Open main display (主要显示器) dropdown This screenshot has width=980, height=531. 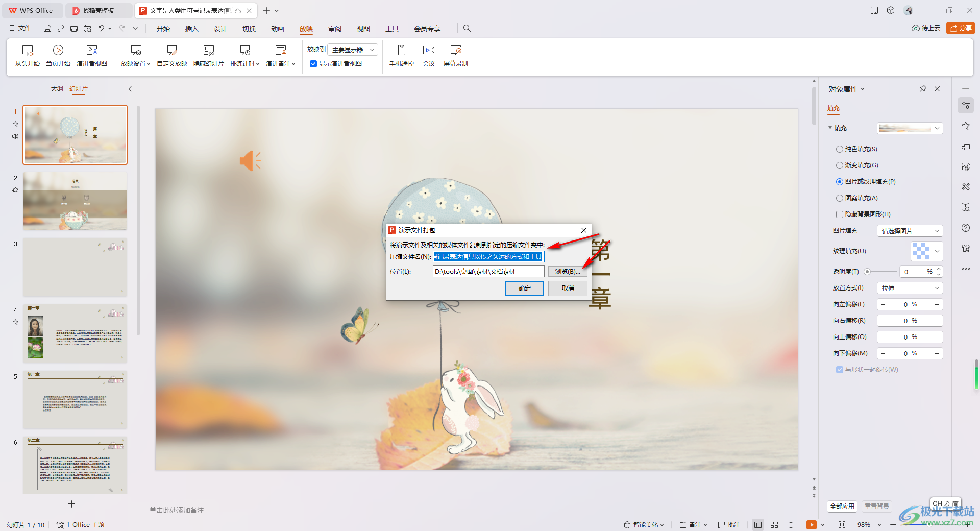point(353,50)
